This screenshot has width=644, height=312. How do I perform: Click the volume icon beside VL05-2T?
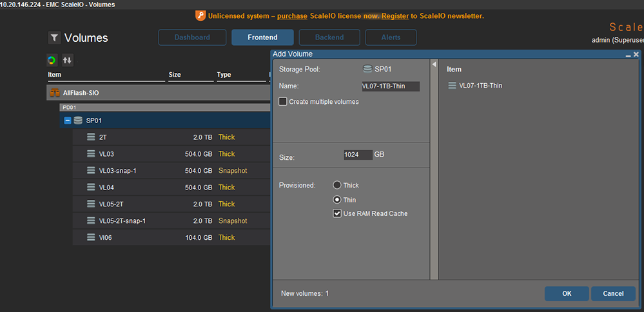click(x=91, y=204)
